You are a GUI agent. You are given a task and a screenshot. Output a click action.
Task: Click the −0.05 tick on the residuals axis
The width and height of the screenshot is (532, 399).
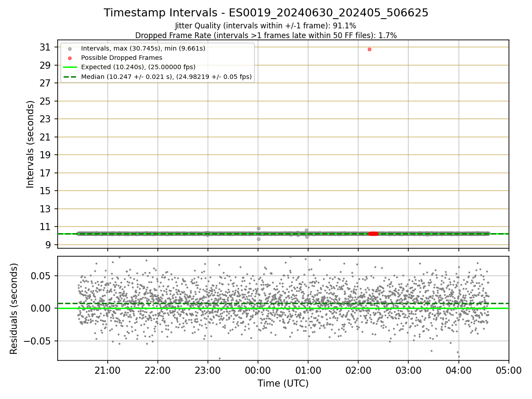click(x=37, y=341)
